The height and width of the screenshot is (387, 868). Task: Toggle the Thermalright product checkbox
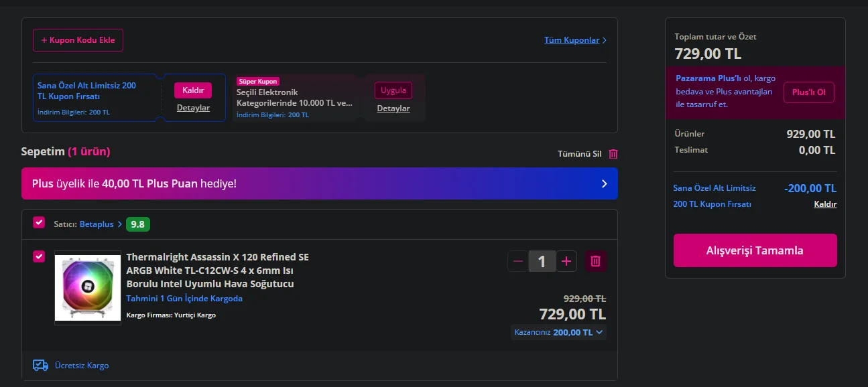[x=39, y=256]
